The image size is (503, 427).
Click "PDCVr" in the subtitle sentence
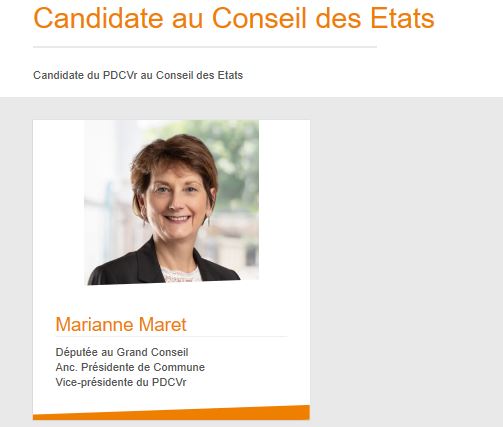pos(120,75)
